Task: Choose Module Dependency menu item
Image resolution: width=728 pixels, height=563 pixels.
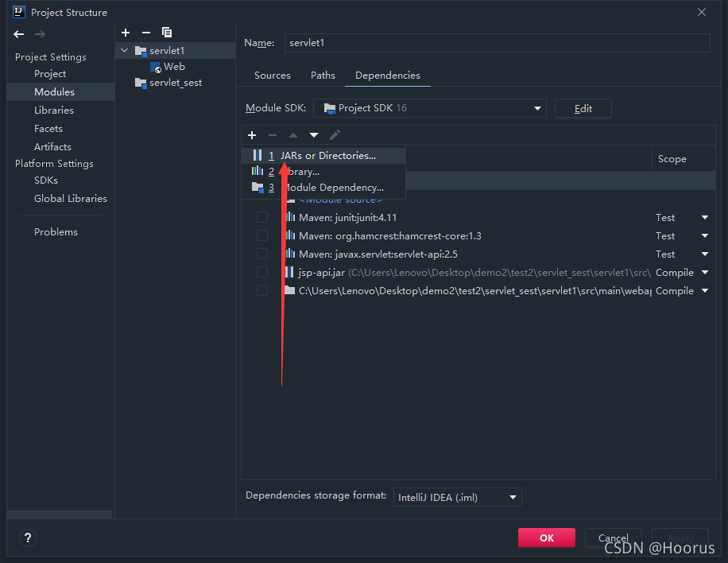Action: pyautogui.click(x=323, y=187)
